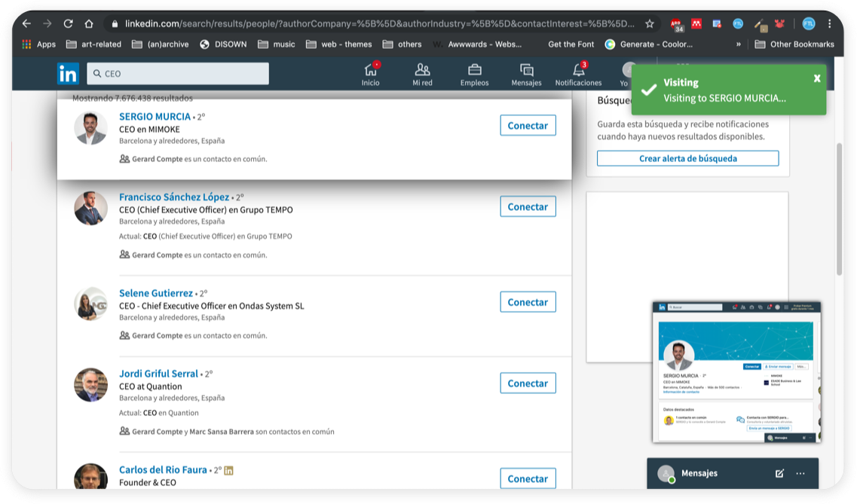Image resolution: width=857 pixels, height=504 pixels.
Task: Click the site lock icon in address bar
Action: pyautogui.click(x=115, y=23)
